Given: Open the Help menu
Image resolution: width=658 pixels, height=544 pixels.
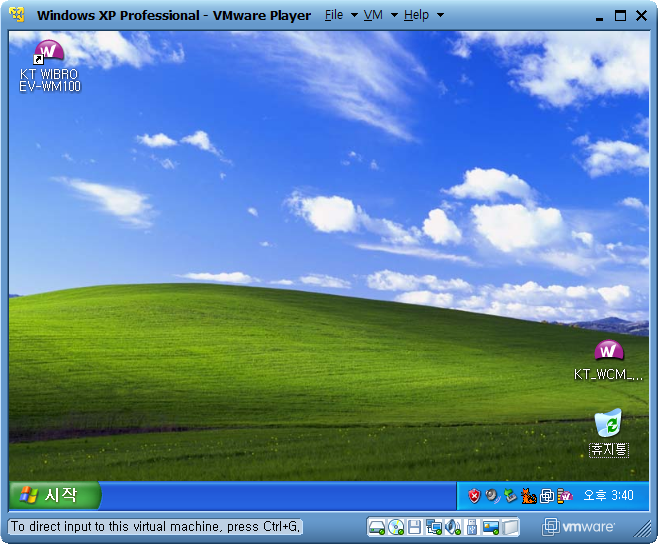Looking at the screenshot, I should tap(417, 15).
